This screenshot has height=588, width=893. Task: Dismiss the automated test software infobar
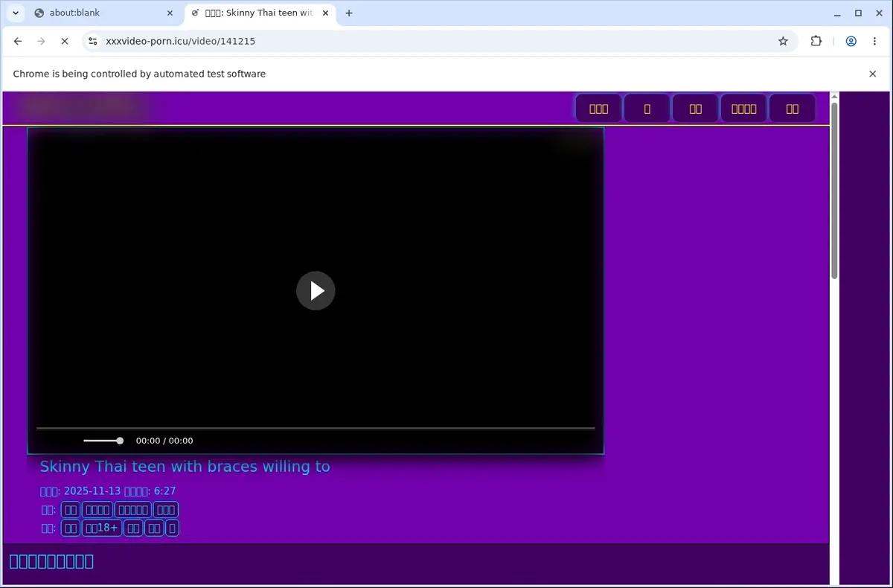tap(873, 74)
